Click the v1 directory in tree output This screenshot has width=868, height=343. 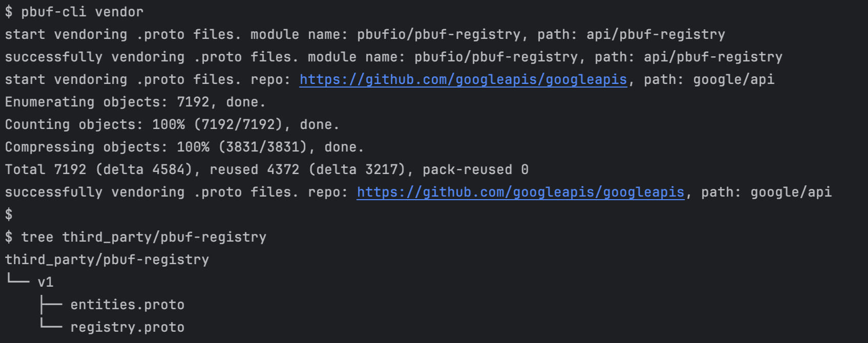coord(46,282)
